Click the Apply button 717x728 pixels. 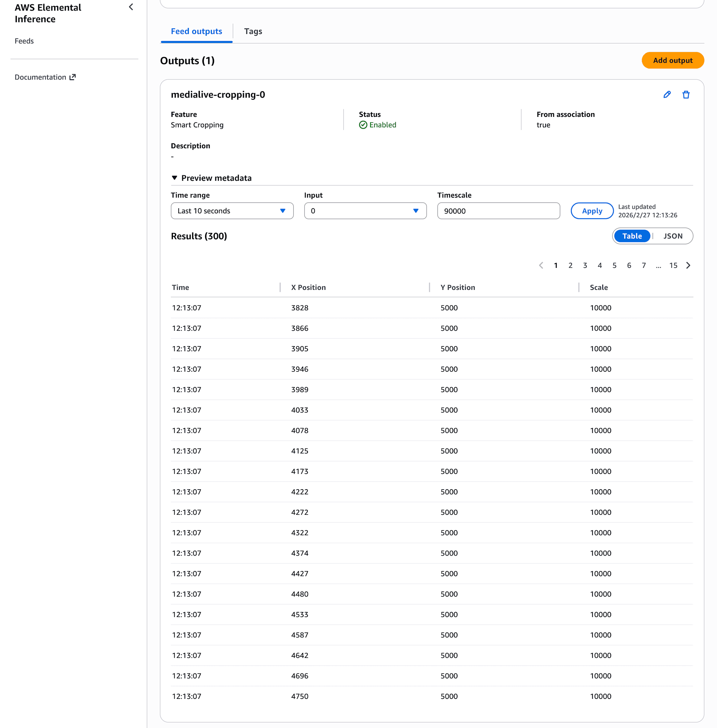[x=591, y=211]
